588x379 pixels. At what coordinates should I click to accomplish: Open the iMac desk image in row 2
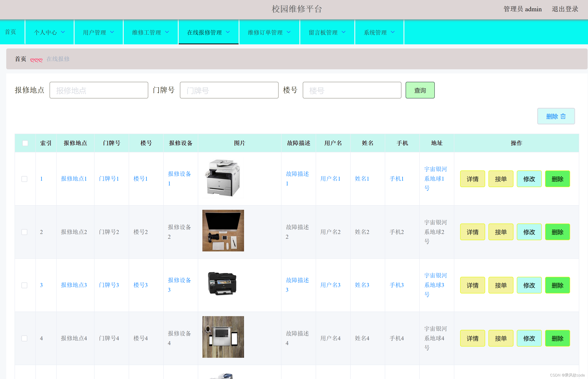[223, 231]
